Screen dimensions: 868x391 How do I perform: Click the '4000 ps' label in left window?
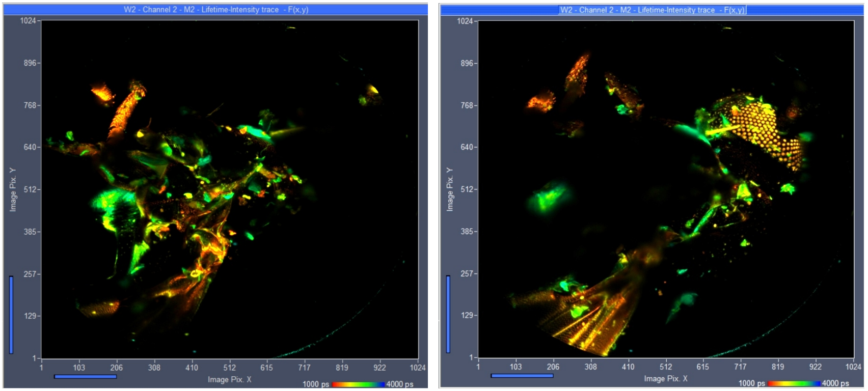(400, 384)
